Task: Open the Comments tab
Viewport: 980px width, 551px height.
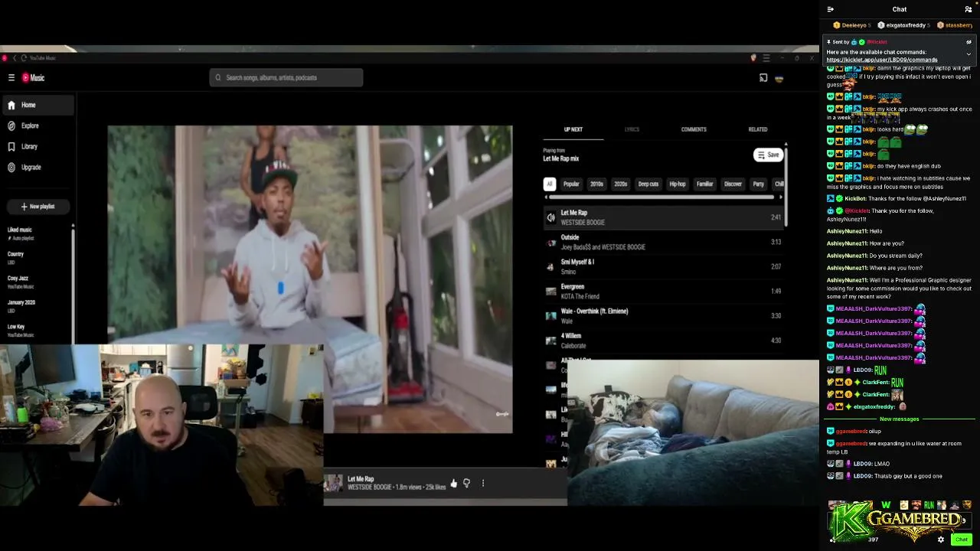Action: coord(694,129)
